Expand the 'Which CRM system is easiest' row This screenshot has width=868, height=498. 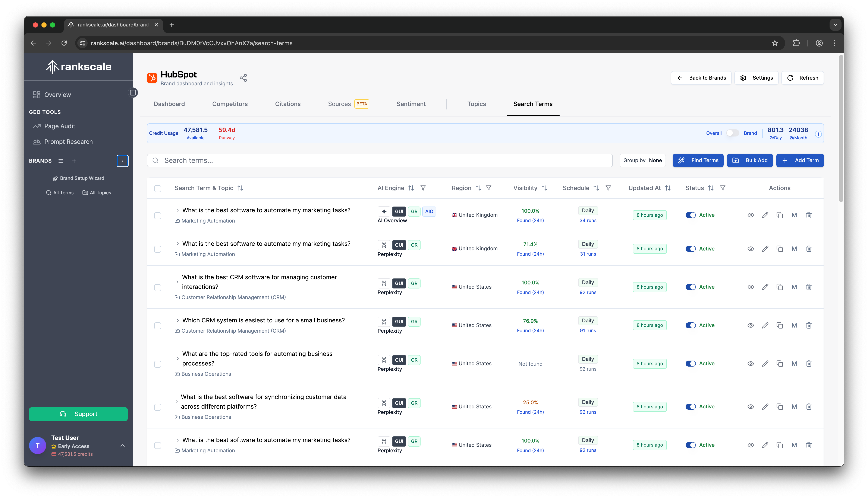pyautogui.click(x=177, y=320)
